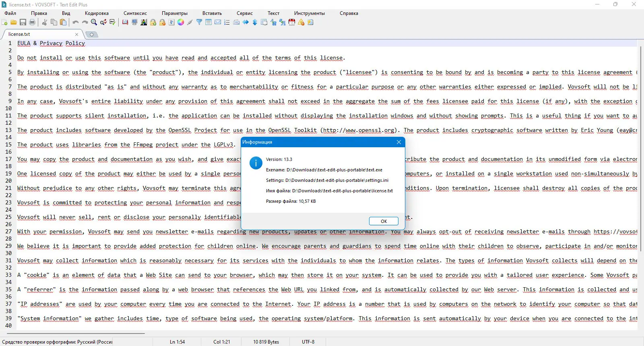Click the first letter-case conversion icon

pos(273,22)
